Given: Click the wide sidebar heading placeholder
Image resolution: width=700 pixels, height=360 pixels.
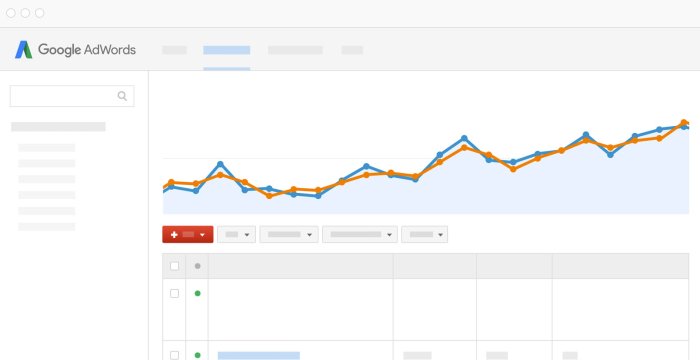Looking at the screenshot, I should [x=58, y=127].
